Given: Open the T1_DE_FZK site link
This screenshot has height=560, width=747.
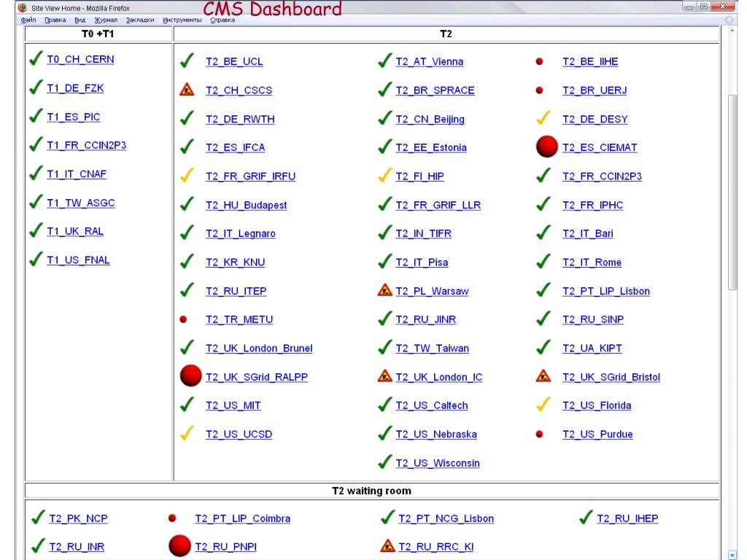Looking at the screenshot, I should [x=75, y=88].
